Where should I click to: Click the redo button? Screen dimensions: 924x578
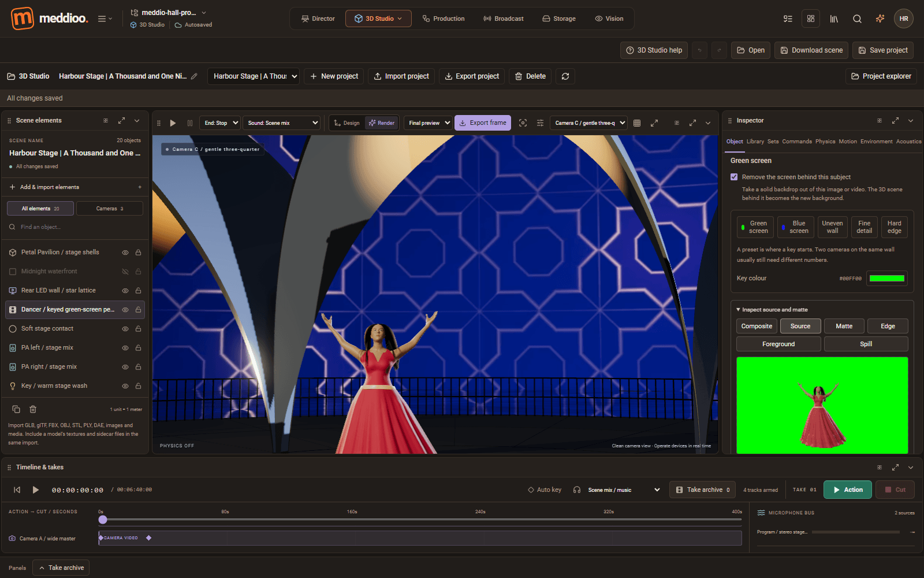[x=719, y=50]
